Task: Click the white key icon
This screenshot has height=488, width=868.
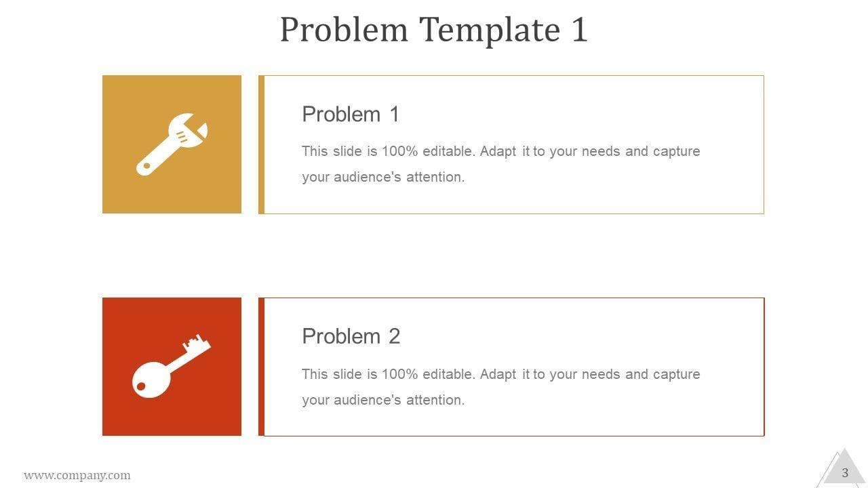Action: click(x=170, y=366)
